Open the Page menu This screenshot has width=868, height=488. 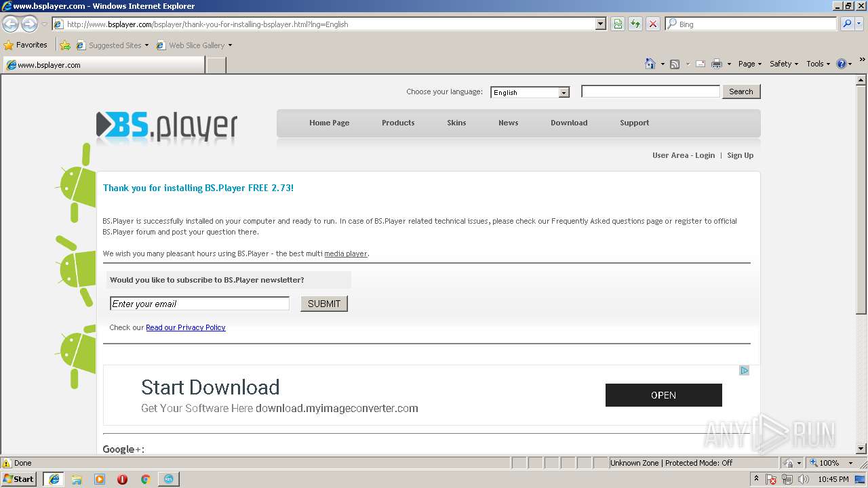pyautogui.click(x=750, y=64)
